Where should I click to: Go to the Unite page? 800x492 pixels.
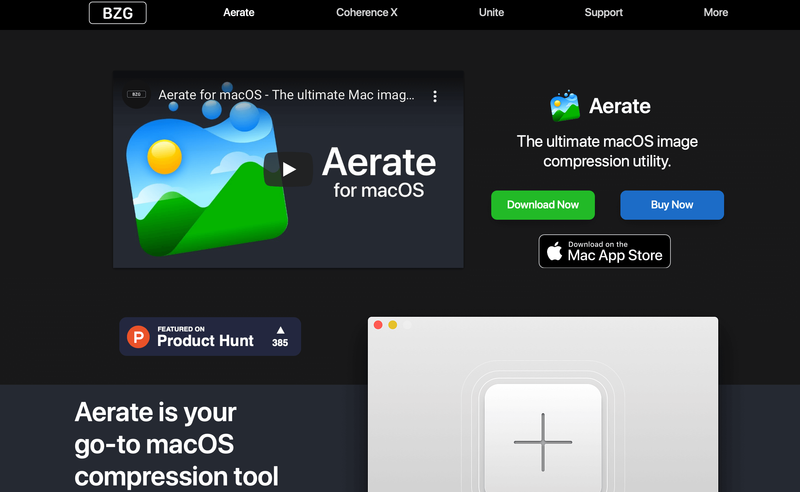491,12
